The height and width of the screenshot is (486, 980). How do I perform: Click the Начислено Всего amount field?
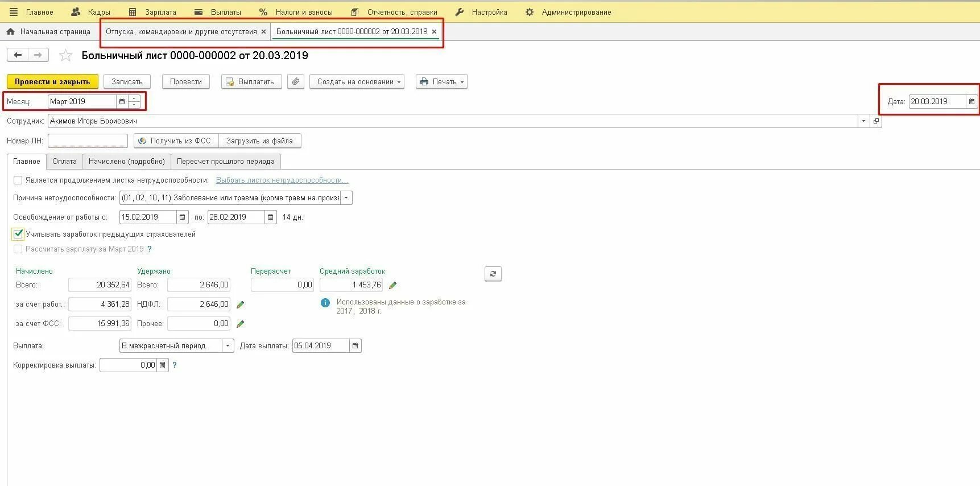tap(100, 285)
